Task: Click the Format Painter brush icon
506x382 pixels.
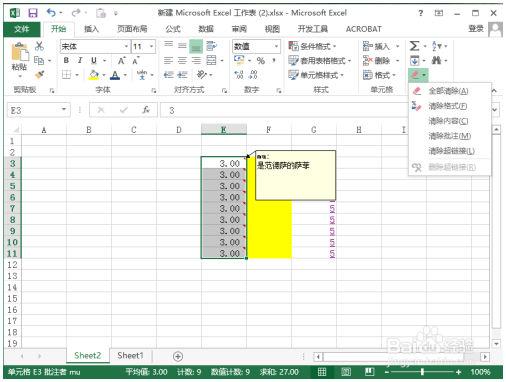Action: pos(39,75)
